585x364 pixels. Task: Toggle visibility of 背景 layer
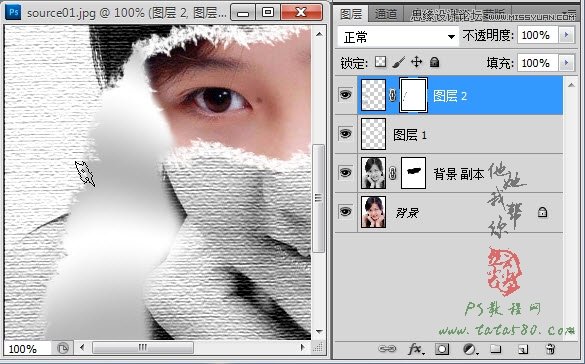pyautogui.click(x=345, y=211)
